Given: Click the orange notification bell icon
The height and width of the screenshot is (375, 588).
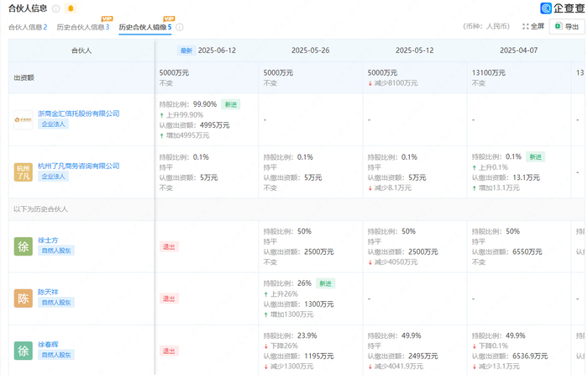Looking at the screenshot, I should (x=71, y=8).
